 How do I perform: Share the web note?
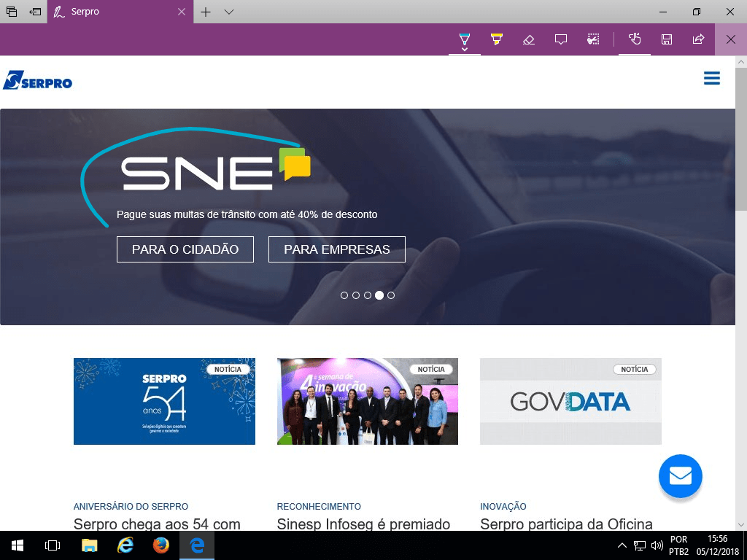coord(699,39)
